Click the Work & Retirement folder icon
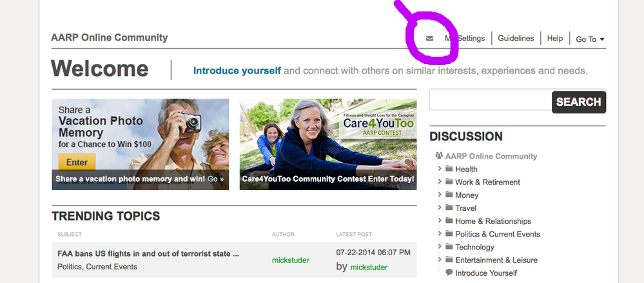 [449, 182]
